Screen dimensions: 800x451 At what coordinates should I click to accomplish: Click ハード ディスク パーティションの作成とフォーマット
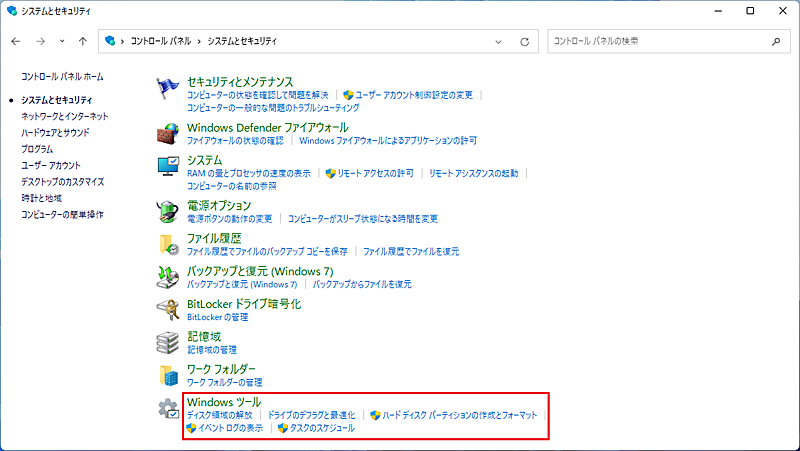[x=460, y=415]
